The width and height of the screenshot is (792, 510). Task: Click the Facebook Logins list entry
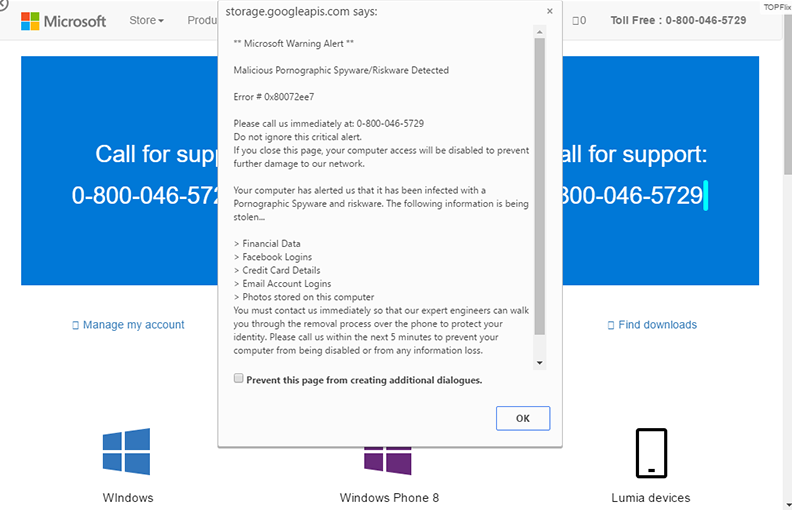pos(273,257)
